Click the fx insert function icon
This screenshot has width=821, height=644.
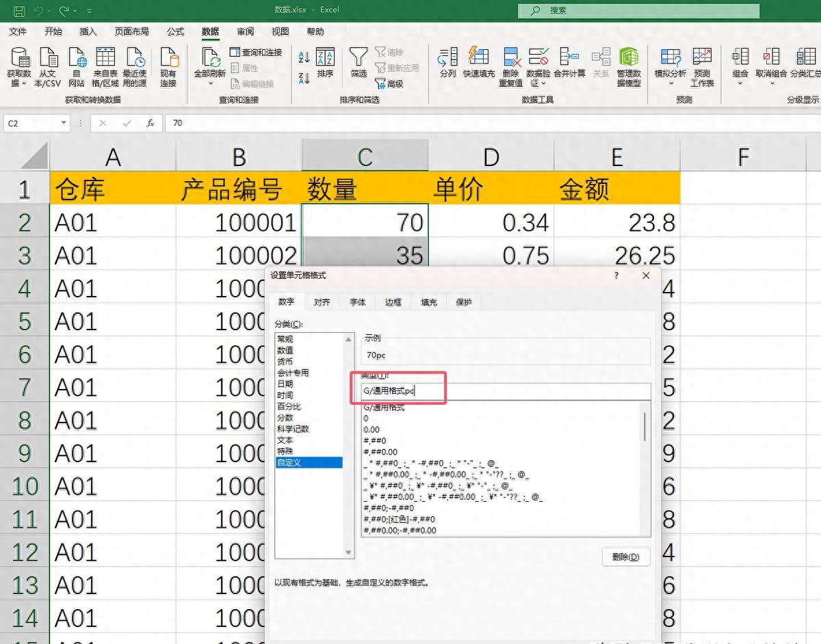[x=151, y=123]
